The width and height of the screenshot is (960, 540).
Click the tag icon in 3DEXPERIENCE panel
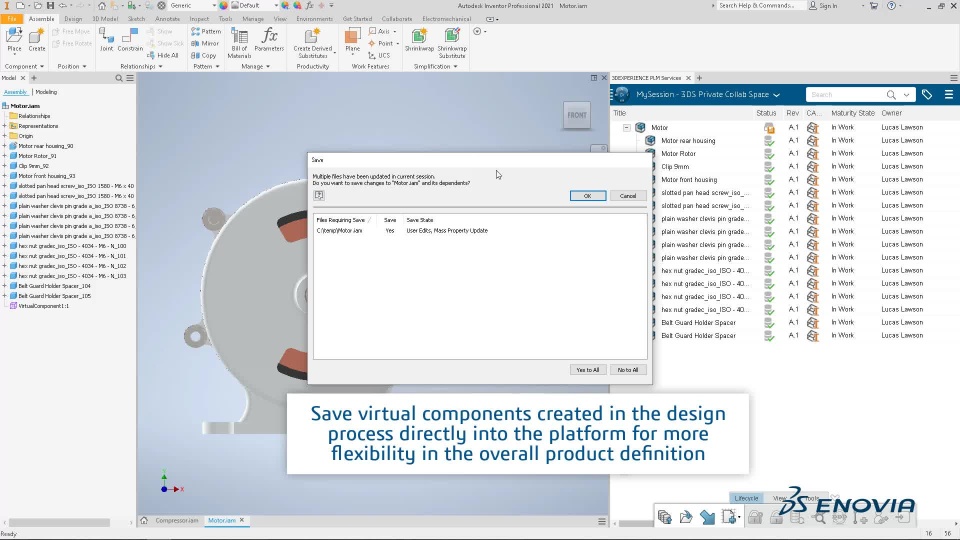(x=927, y=94)
